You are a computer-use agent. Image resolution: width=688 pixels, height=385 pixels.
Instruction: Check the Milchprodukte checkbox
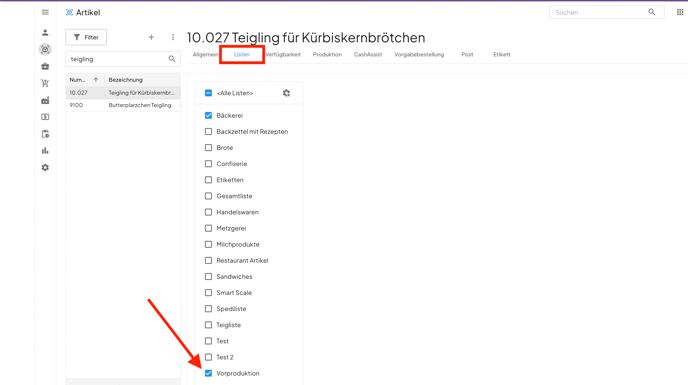208,245
